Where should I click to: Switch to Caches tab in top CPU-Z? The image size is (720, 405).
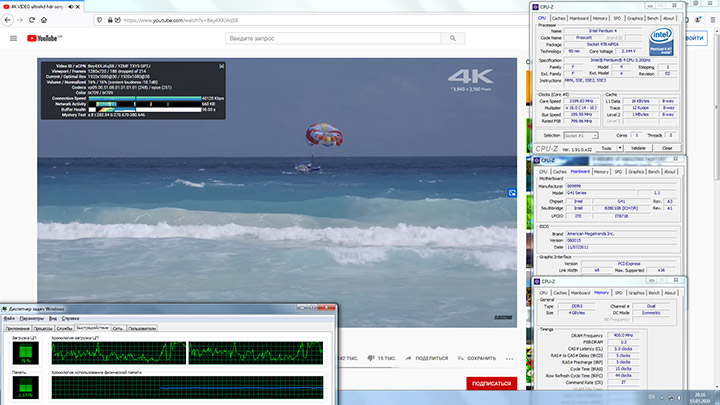point(558,18)
